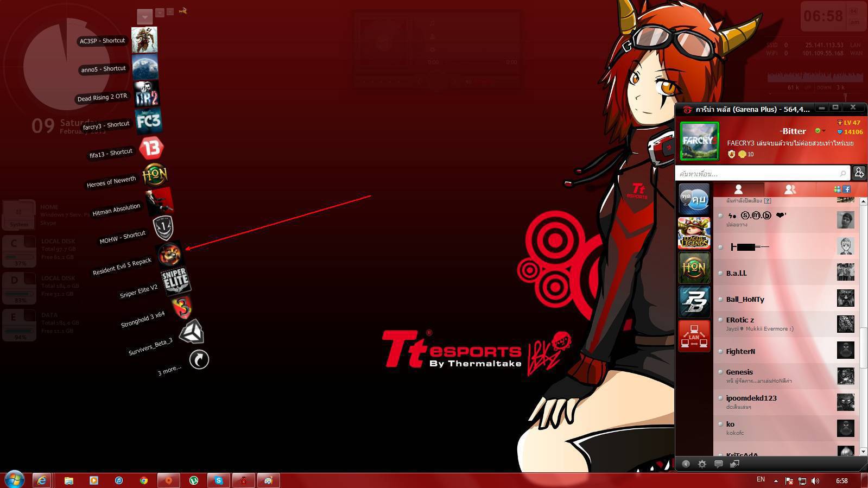Viewport: 868px width, 488px height.
Task: Open Garena settings gear icon
Action: [702, 464]
